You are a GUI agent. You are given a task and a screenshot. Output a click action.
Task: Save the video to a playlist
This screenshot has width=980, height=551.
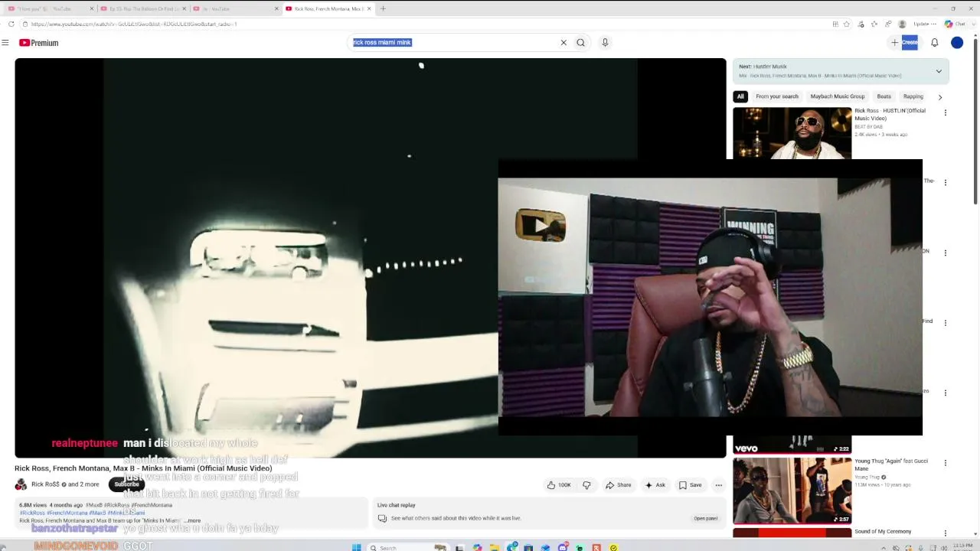pyautogui.click(x=690, y=484)
